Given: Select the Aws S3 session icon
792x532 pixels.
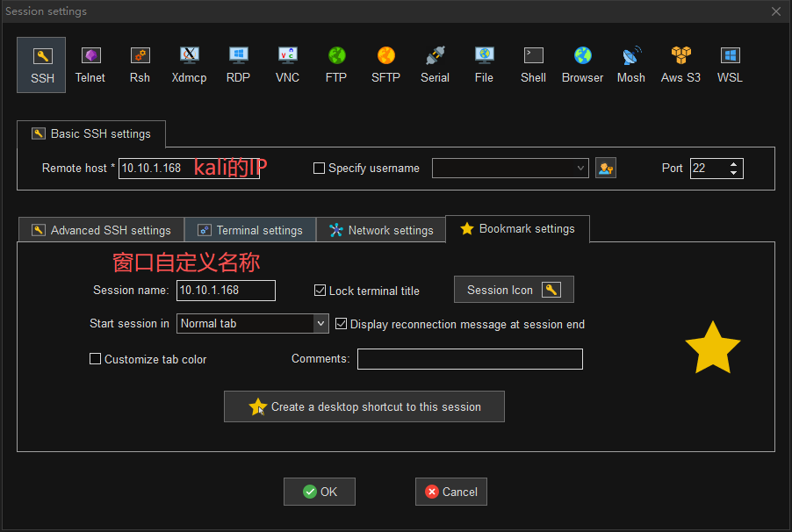Looking at the screenshot, I should 680,65.
